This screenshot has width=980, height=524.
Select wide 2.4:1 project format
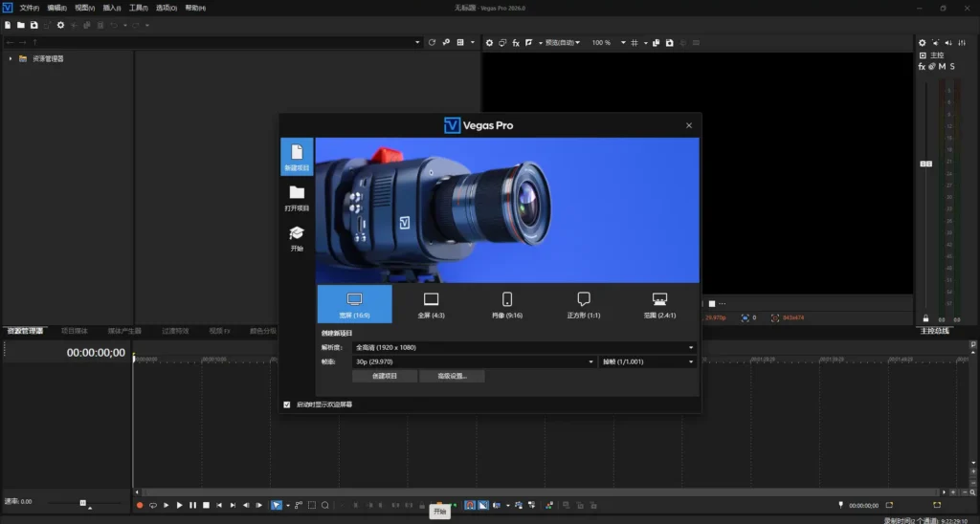[659, 304]
